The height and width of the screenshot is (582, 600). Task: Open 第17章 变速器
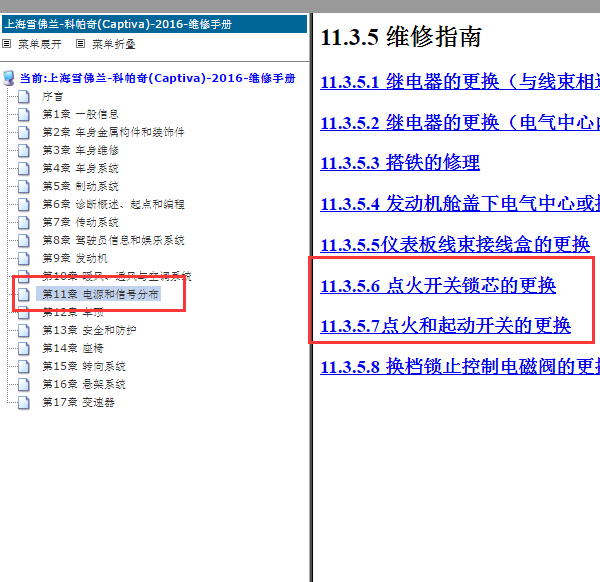(x=78, y=402)
